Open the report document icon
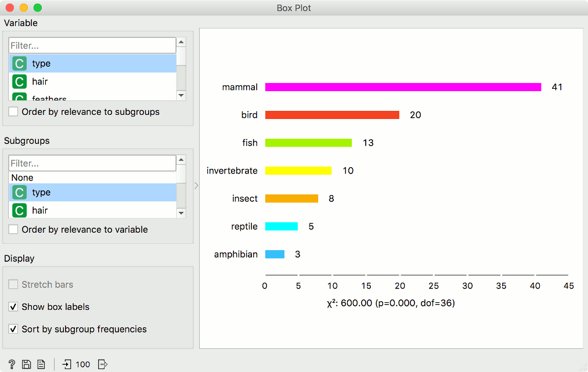This screenshot has height=372, width=588. 41,364
